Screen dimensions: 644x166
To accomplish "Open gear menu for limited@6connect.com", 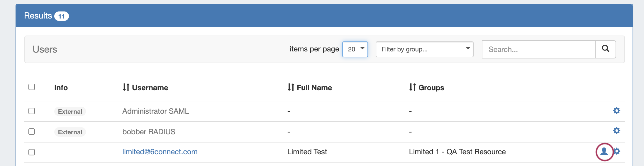I will pyautogui.click(x=617, y=151).
